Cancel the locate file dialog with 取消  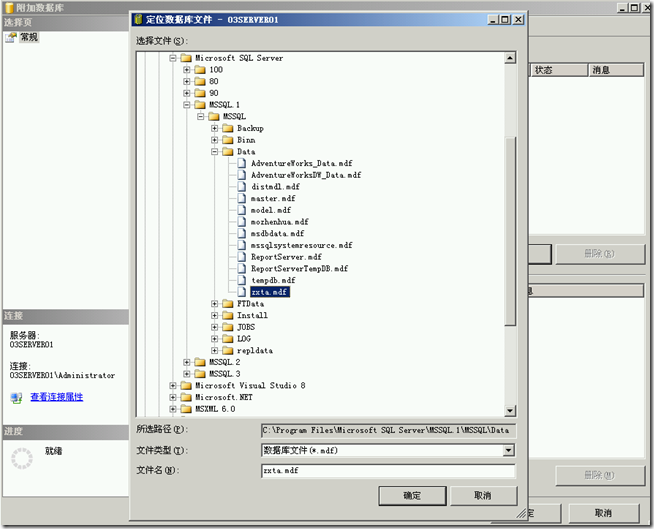(483, 496)
